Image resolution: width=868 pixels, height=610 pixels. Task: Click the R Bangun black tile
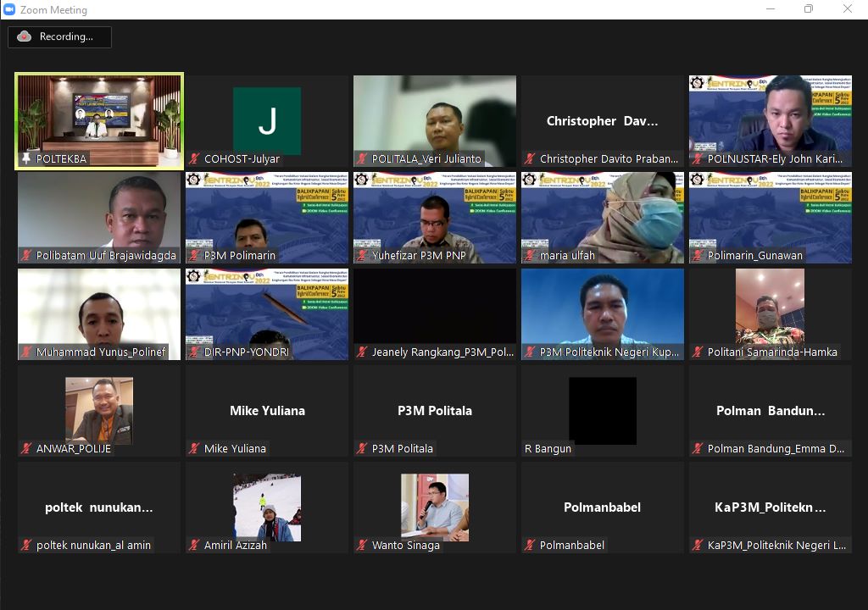click(602, 411)
